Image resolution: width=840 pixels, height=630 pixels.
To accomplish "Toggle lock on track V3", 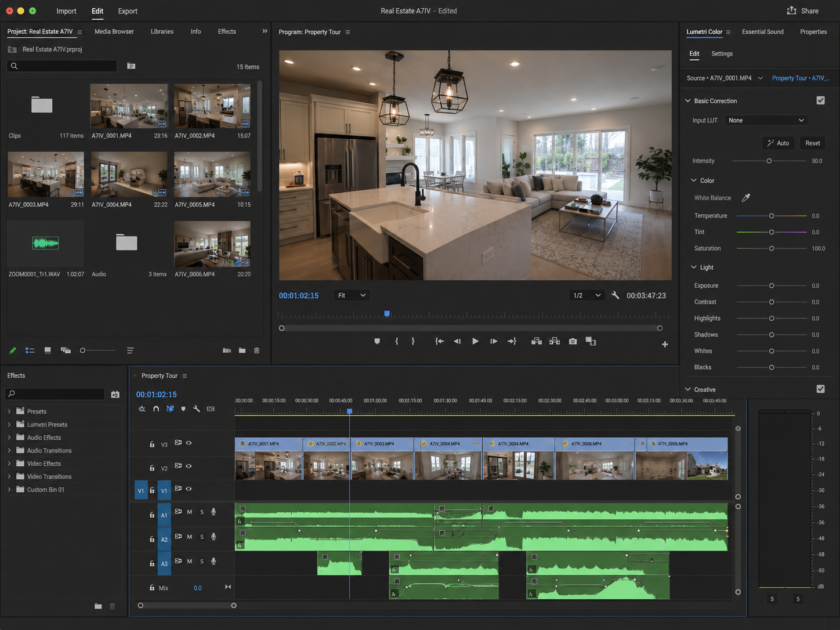I will coord(152,444).
